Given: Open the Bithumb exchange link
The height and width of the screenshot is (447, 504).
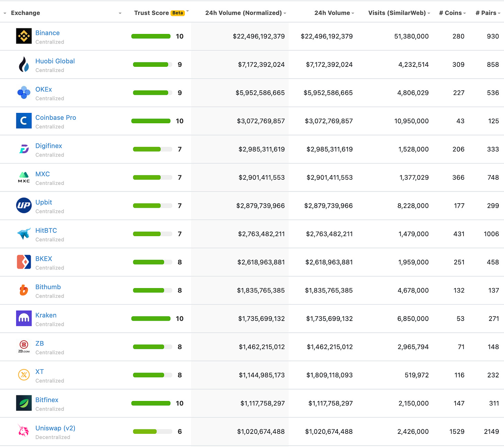Looking at the screenshot, I should (48, 287).
